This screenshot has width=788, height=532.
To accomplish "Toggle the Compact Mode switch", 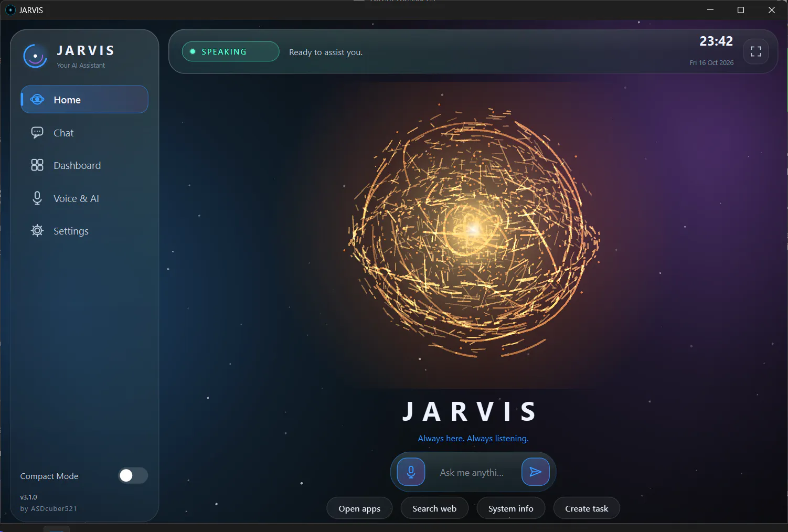I will [133, 475].
